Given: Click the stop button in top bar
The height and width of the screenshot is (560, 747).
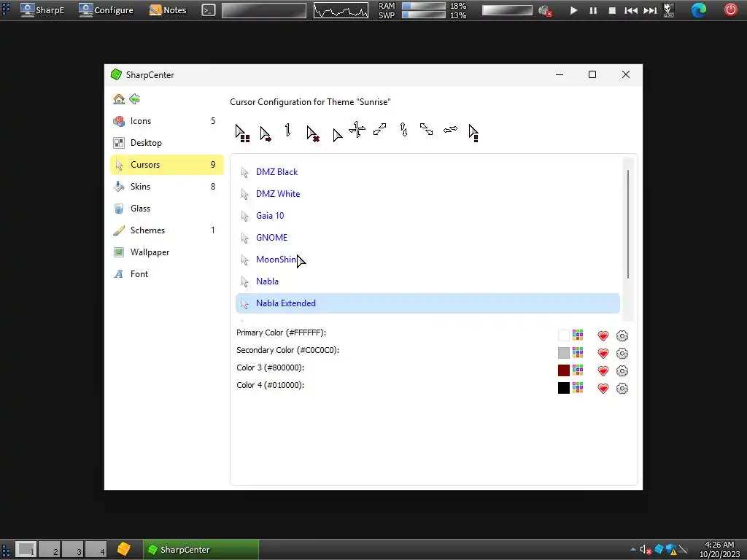Looking at the screenshot, I should tap(612, 10).
